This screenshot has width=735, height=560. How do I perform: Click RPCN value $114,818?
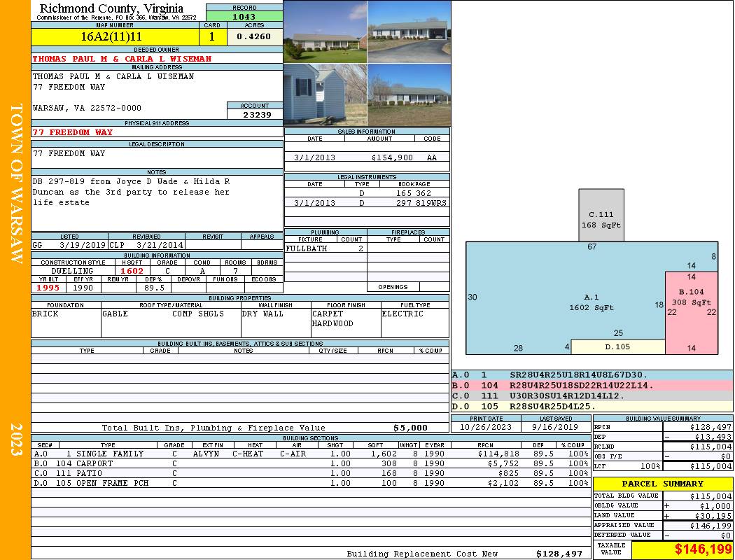point(498,454)
